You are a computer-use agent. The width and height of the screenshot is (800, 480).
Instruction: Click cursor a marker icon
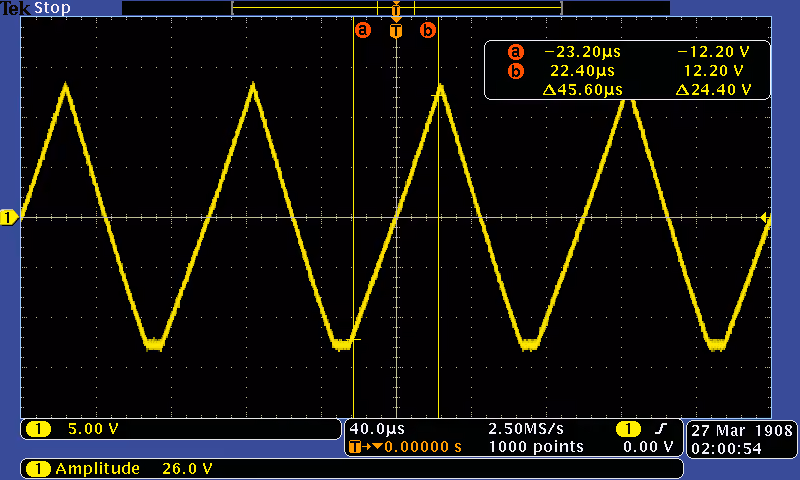[x=362, y=30]
